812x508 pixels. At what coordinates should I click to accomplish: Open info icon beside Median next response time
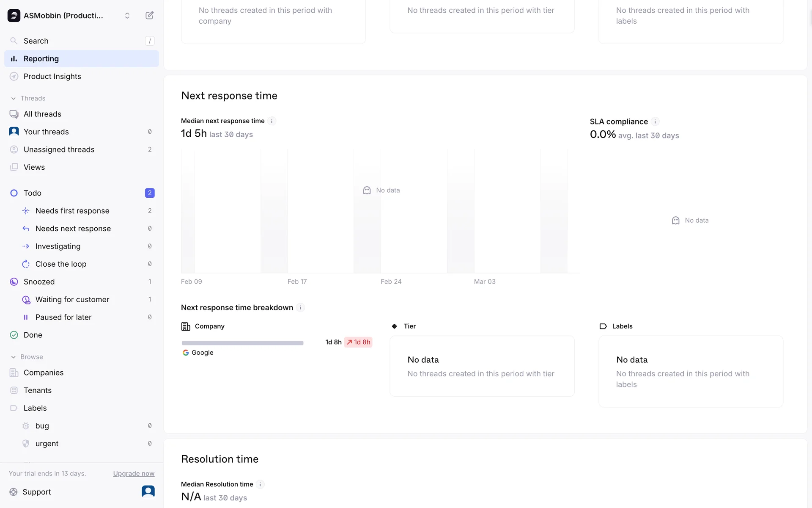click(x=272, y=121)
